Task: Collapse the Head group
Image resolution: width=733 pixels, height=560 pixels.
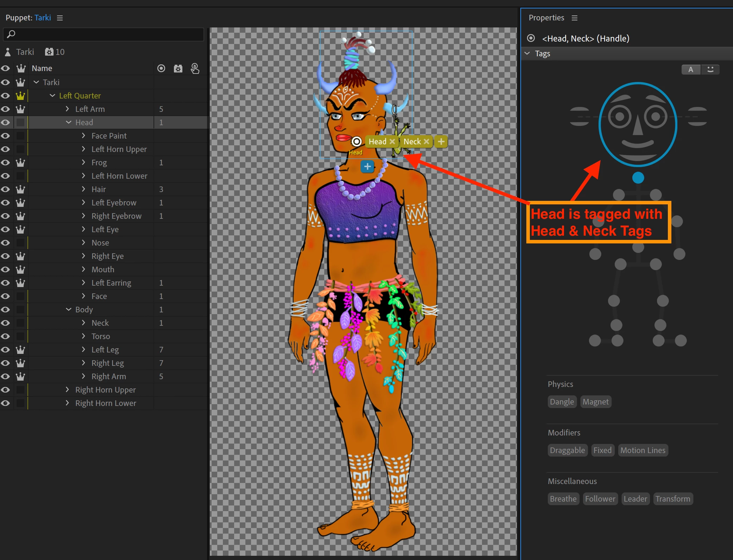Action: 69,122
